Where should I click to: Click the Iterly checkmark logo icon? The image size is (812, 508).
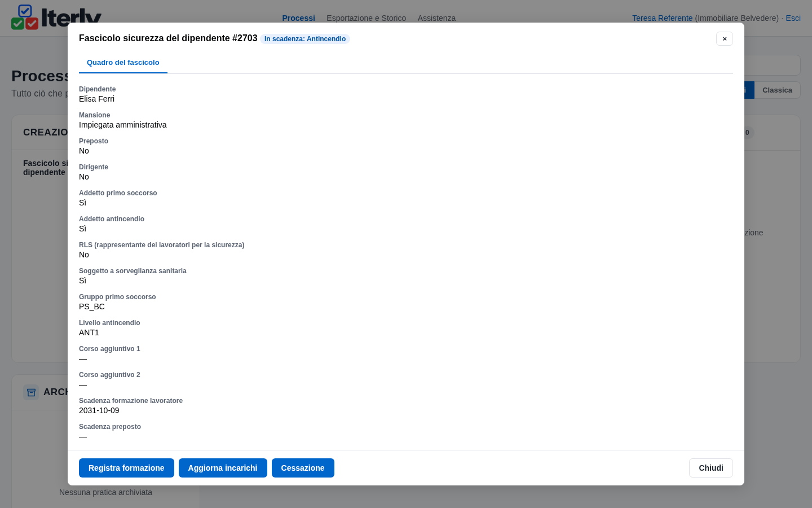pyautogui.click(x=25, y=17)
